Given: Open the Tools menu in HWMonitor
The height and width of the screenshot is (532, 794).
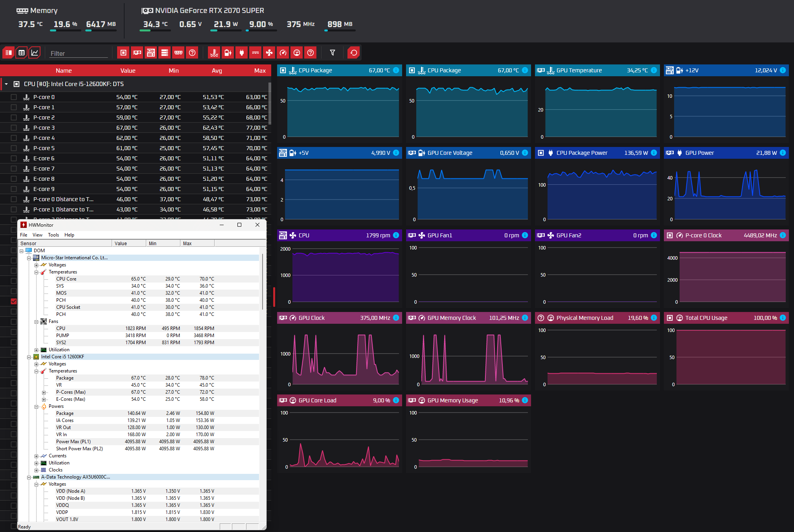Looking at the screenshot, I should click(53, 235).
